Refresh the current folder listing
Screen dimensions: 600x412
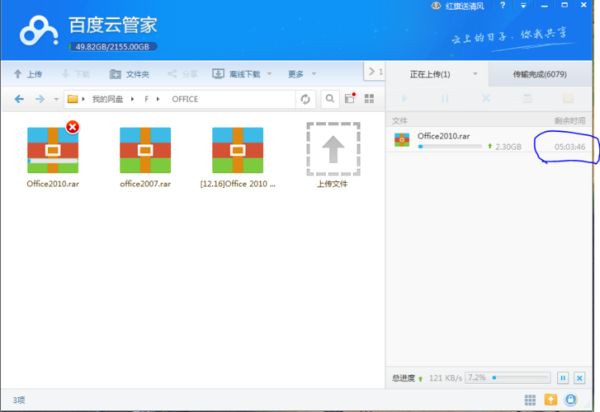point(305,99)
